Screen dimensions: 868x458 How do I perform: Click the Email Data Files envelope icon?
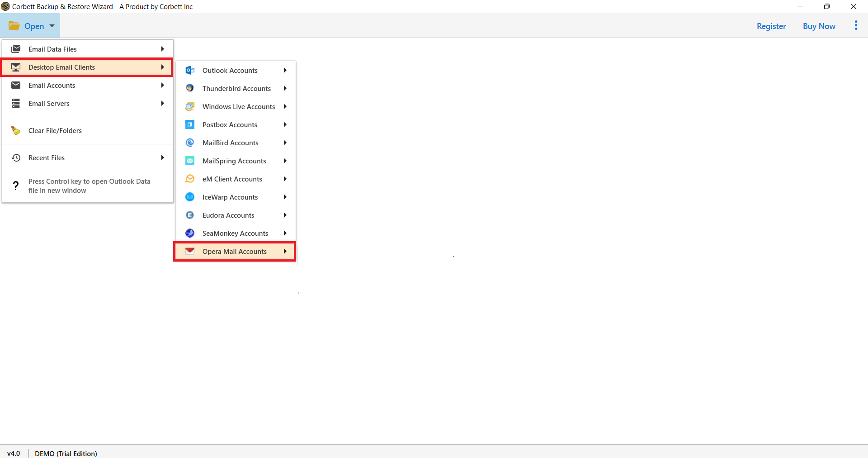point(16,49)
